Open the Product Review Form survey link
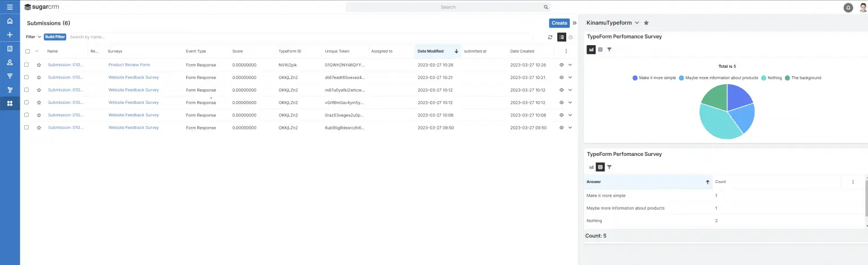The image size is (868, 265). (129, 65)
